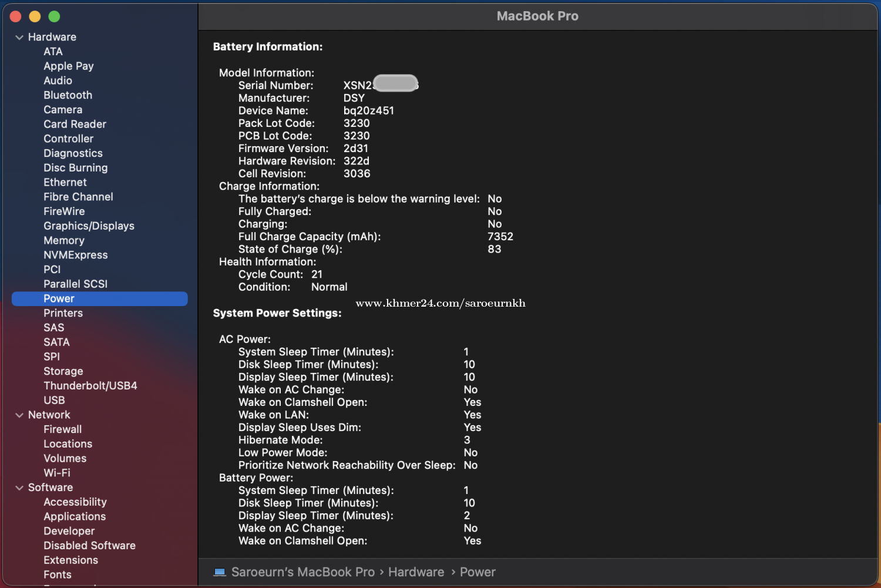The image size is (881, 588).
Task: Click Saroeurn's MacBook Pro in path bar
Action: 302,572
